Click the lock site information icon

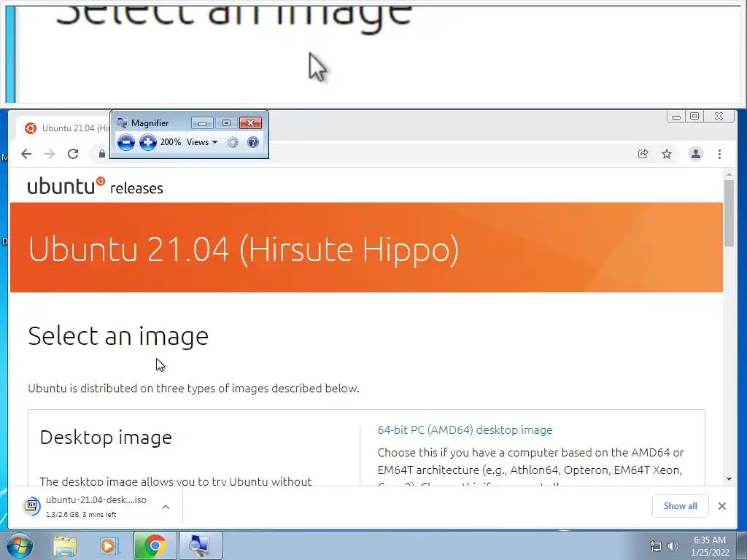click(x=101, y=154)
